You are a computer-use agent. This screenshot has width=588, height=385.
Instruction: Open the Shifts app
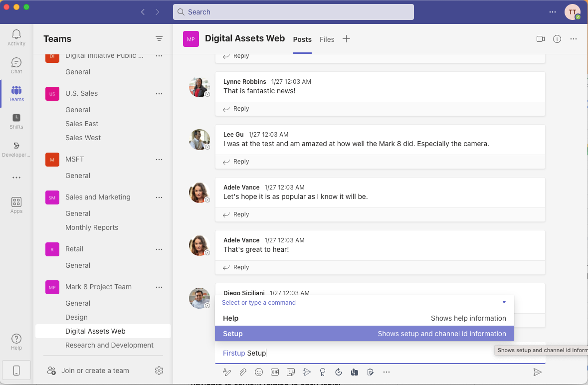16,121
